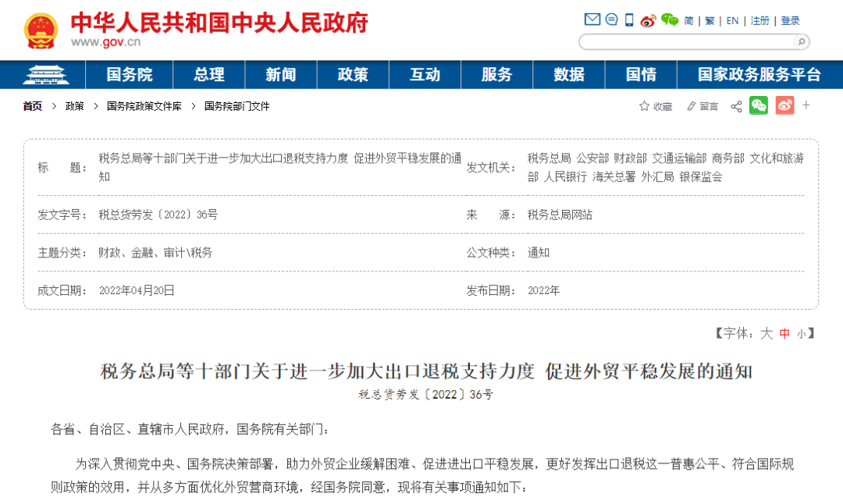Click 国务院政策文件库 breadcrumb
The width and height of the screenshot is (843, 504).
pos(144,106)
